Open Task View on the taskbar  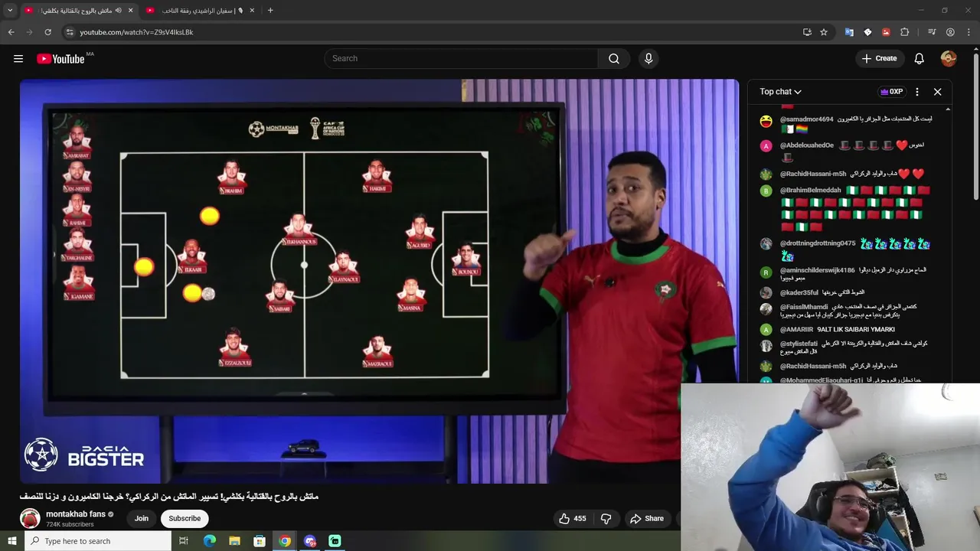184,541
